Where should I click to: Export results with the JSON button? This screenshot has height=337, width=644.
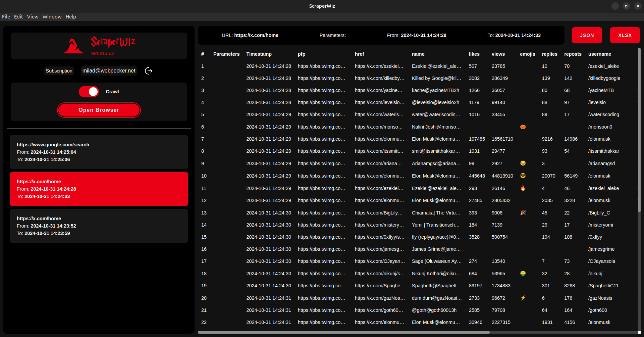[x=587, y=35]
